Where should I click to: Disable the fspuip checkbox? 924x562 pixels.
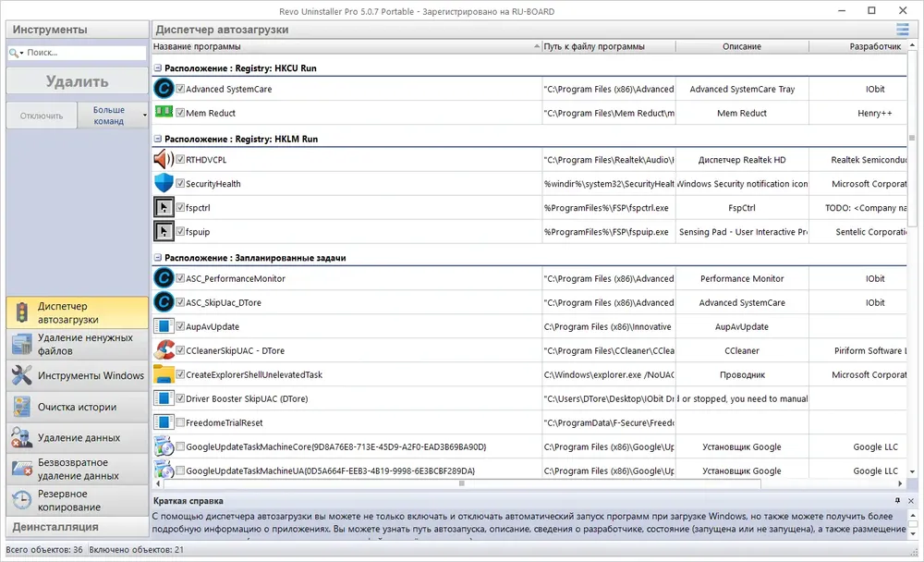(180, 231)
